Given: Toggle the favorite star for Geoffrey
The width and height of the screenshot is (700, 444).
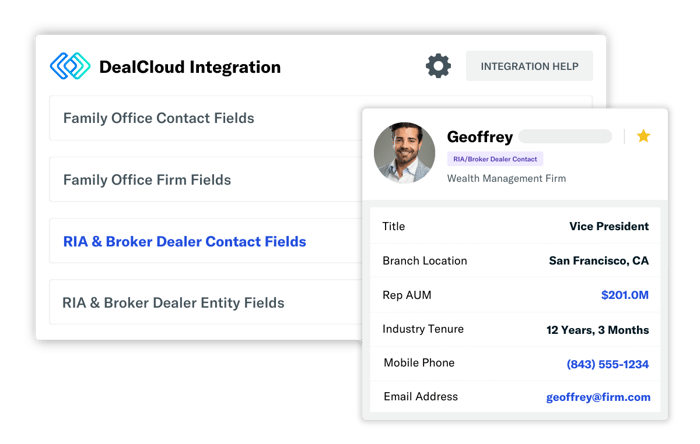Looking at the screenshot, I should (x=643, y=136).
